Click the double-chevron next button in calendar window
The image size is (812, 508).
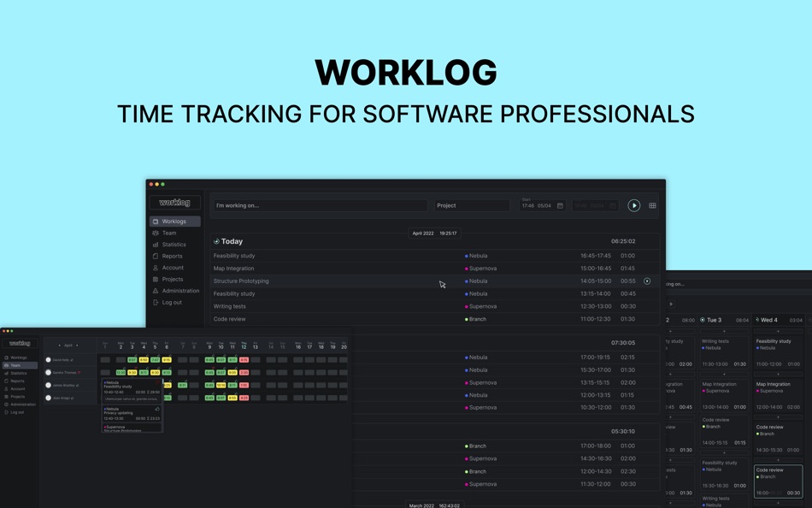[671, 304]
